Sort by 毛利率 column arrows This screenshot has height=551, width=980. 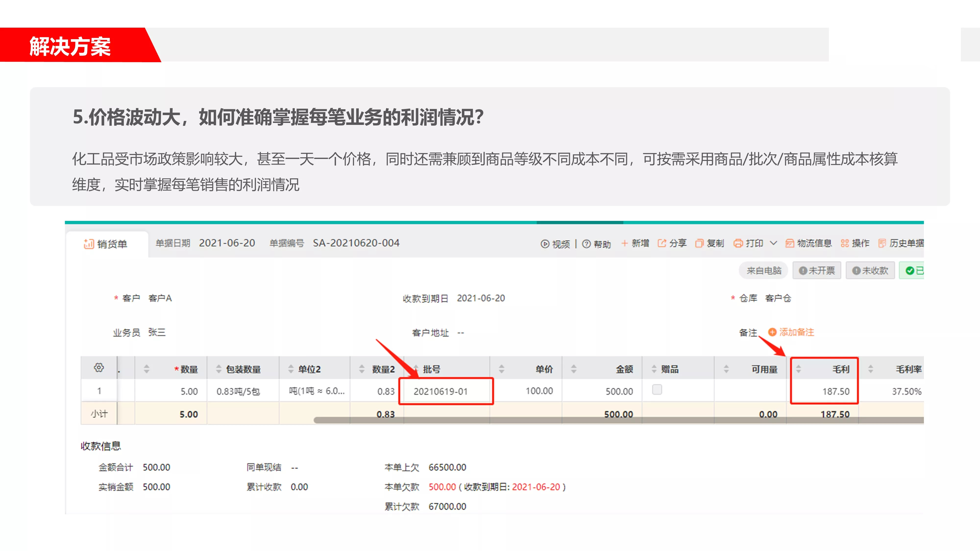[x=870, y=369]
